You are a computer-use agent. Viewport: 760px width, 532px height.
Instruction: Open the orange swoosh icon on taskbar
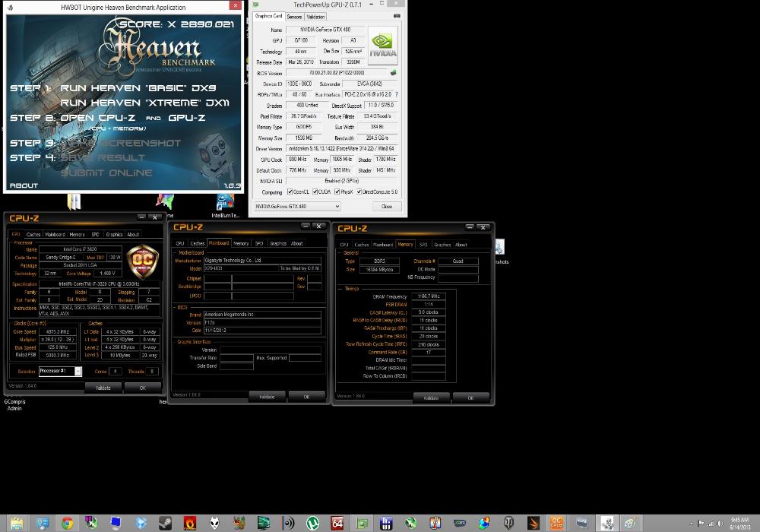pos(534,523)
